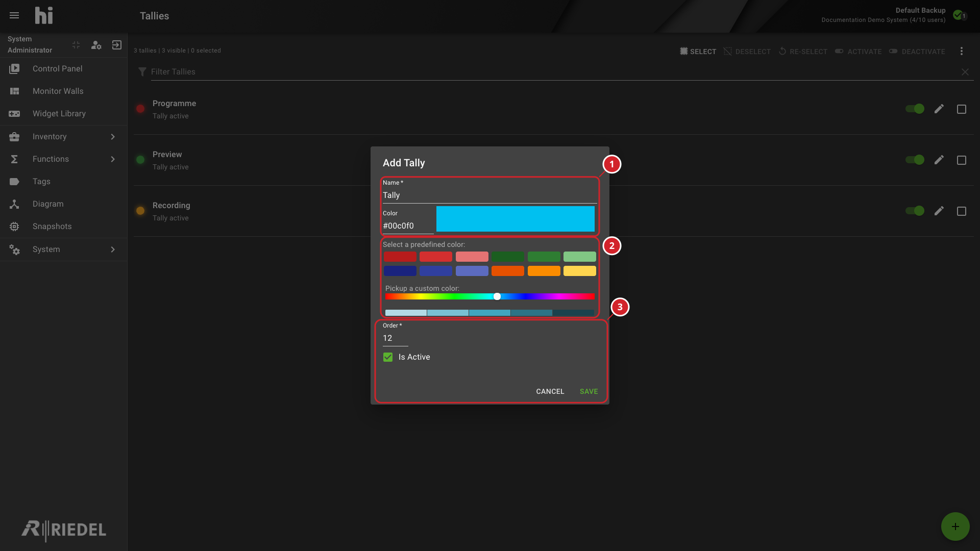This screenshot has height=551, width=980.
Task: Expand the Inventory menu
Action: pyautogui.click(x=63, y=137)
